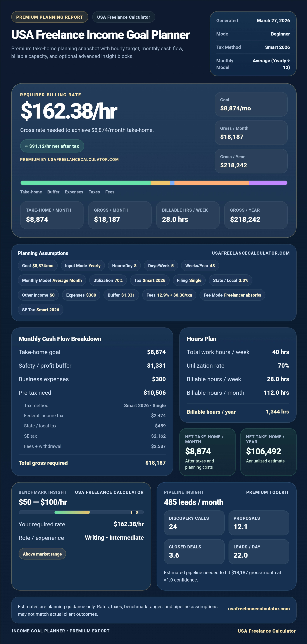Click the Writing • Intermediate role value

114,538
